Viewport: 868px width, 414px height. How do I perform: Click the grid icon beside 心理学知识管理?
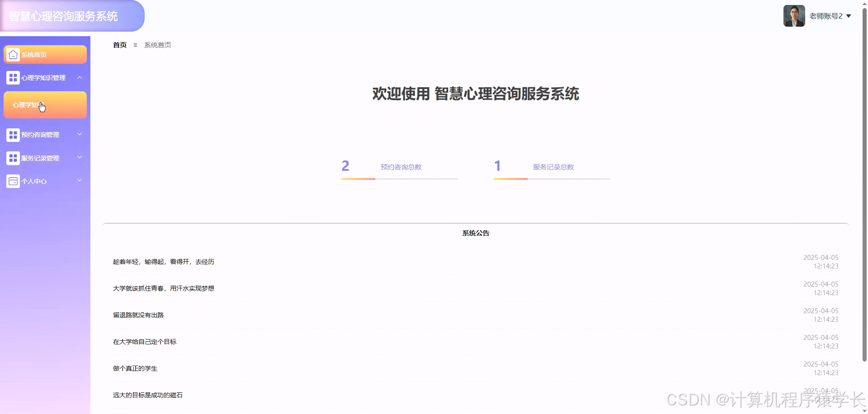[x=13, y=77]
